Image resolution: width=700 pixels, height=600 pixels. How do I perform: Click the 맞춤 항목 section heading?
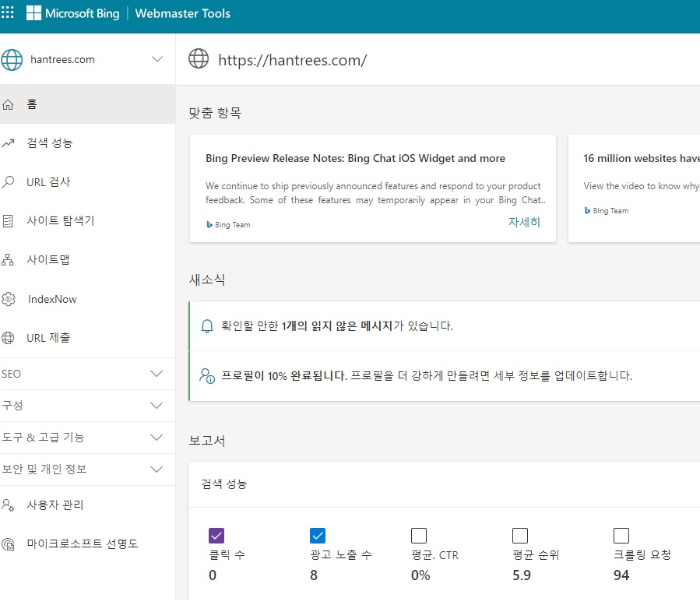coord(215,113)
